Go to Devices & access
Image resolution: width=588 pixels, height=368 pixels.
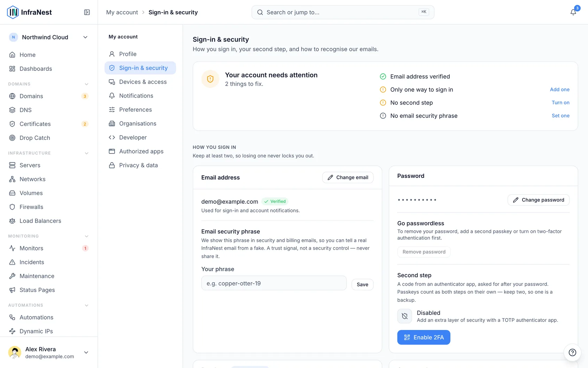pyautogui.click(x=140, y=82)
